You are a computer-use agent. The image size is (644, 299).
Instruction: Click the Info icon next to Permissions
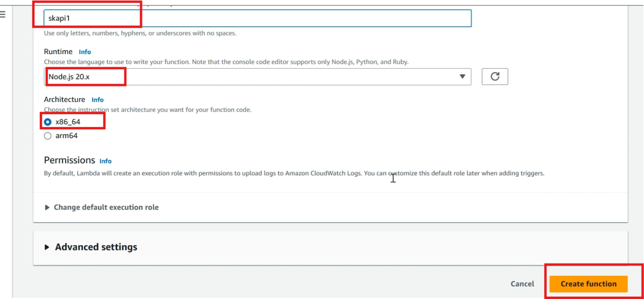[x=105, y=161]
